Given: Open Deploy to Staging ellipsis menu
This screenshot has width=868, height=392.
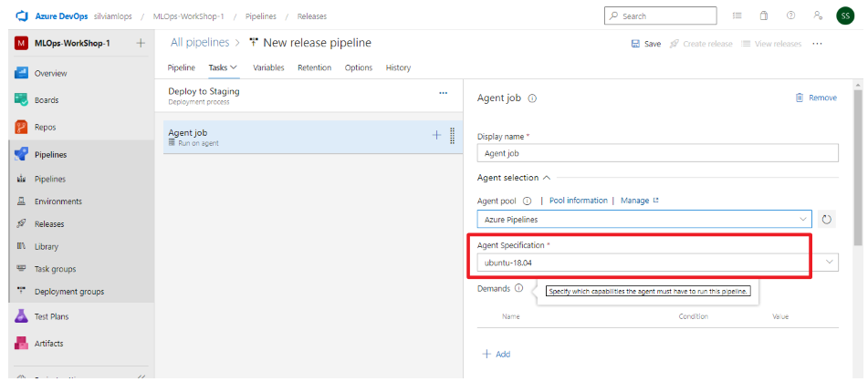Looking at the screenshot, I should pos(443,93).
